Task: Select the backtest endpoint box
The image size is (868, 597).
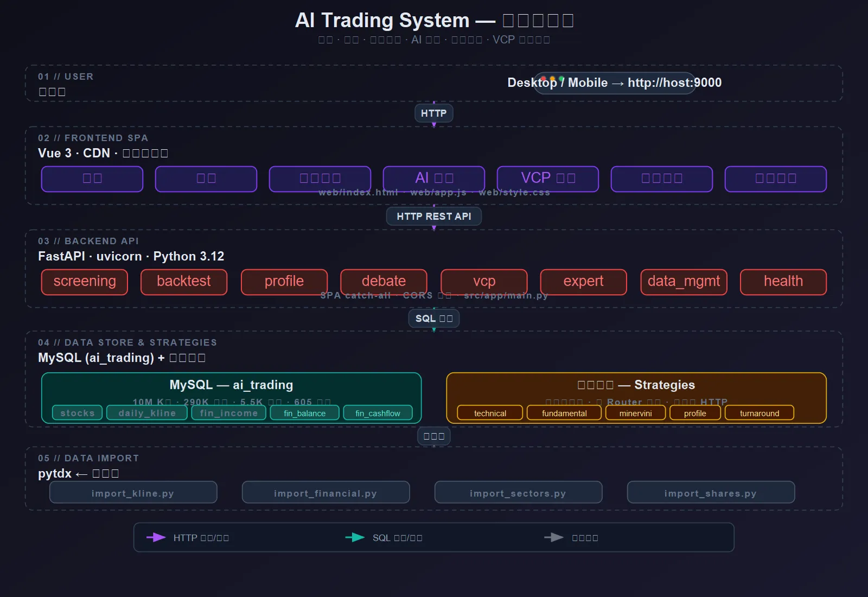Action: [184, 282]
